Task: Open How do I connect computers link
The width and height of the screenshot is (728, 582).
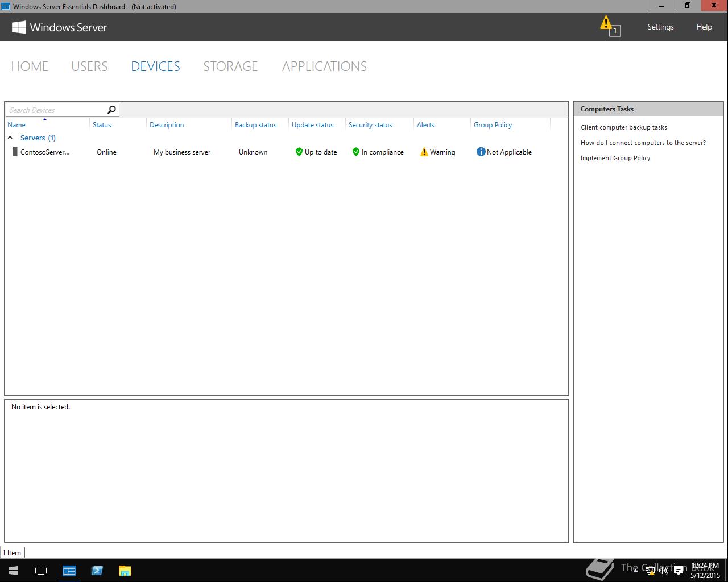Action: pos(643,143)
